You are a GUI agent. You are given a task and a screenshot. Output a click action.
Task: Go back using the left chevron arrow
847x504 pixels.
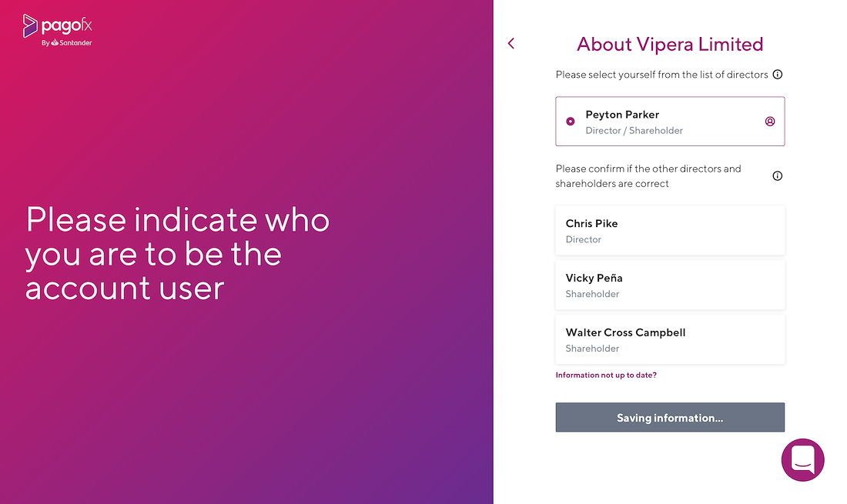tap(511, 44)
